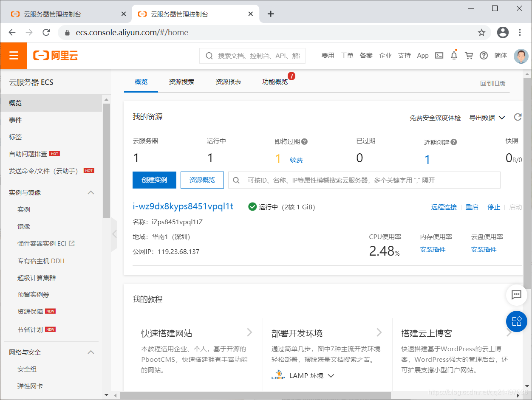This screenshot has height=400, width=532.
Task: Open Cloud Shell terminal icon
Action: pyautogui.click(x=439, y=56)
